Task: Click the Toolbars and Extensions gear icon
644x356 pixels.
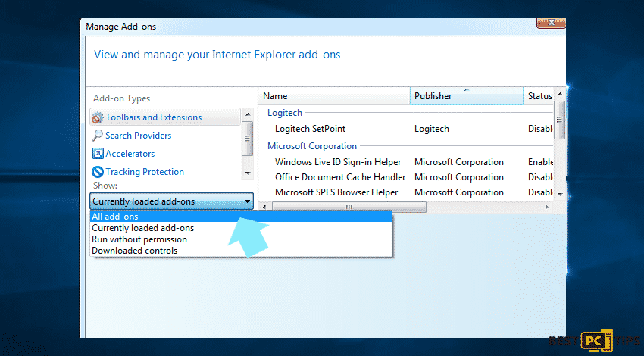Action: [x=97, y=118]
